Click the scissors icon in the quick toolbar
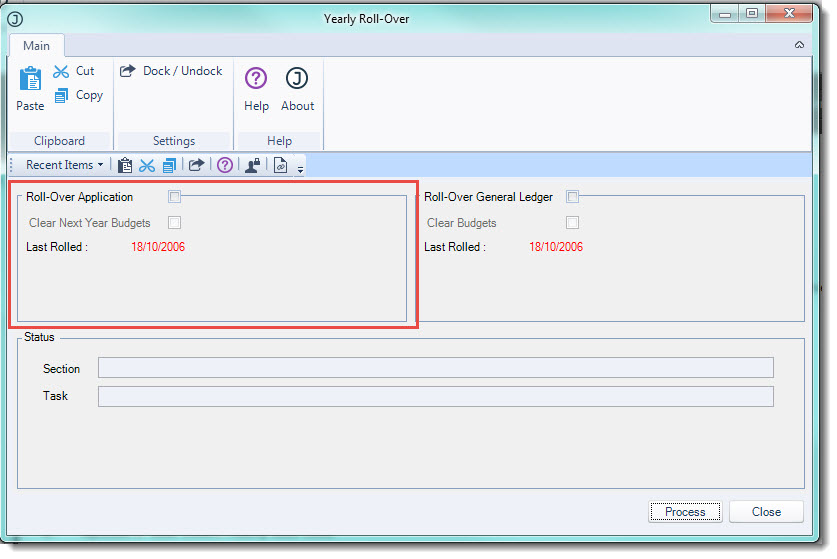Image resolution: width=837 pixels, height=559 pixels. coord(147,166)
